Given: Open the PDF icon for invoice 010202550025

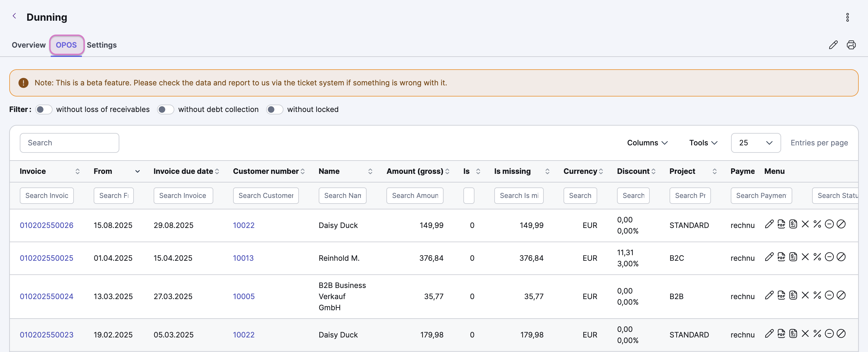Looking at the screenshot, I should click(781, 257).
